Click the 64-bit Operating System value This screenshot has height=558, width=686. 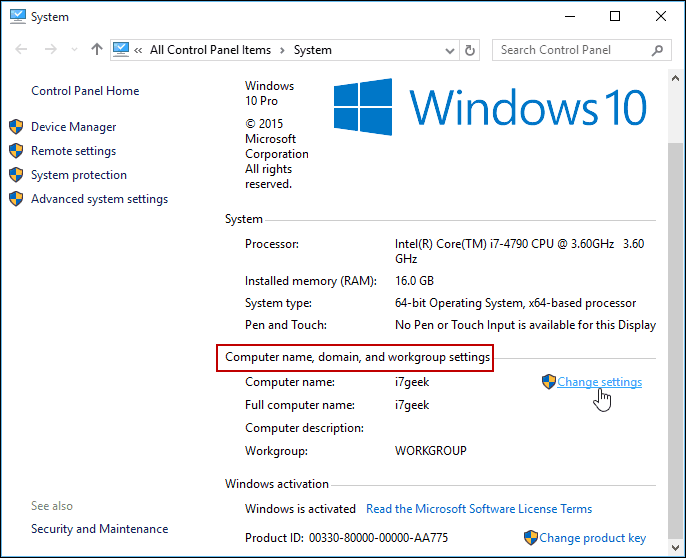[515, 303]
